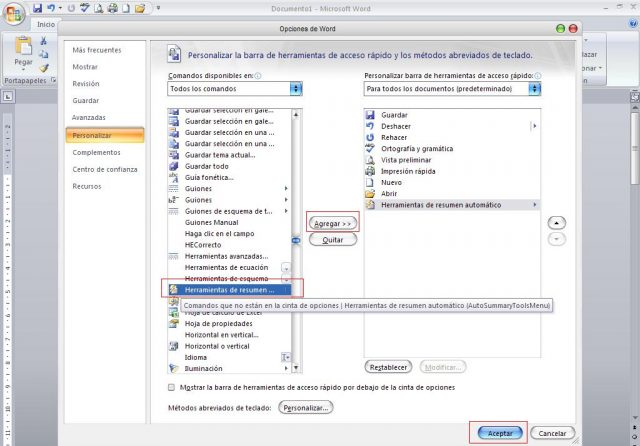Select Guardar todo command
Viewport: 640px width, 446px height.
click(229, 166)
